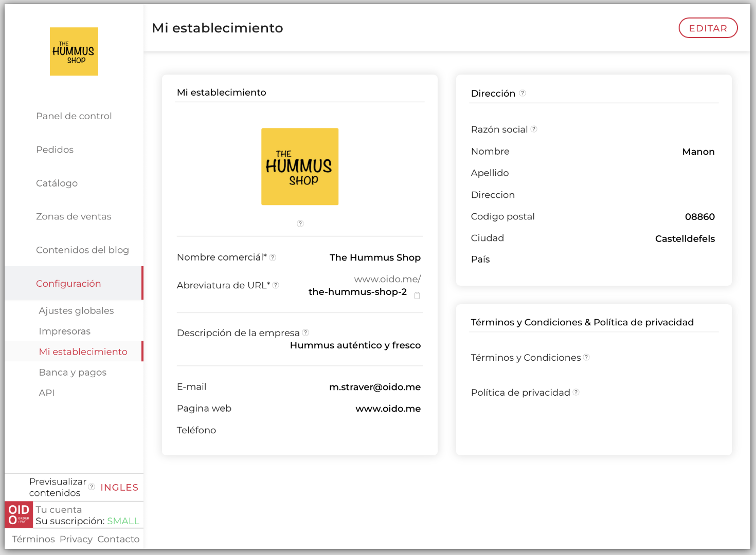The height and width of the screenshot is (555, 756).
Task: Open Impresoras settings submenu
Action: (x=65, y=331)
